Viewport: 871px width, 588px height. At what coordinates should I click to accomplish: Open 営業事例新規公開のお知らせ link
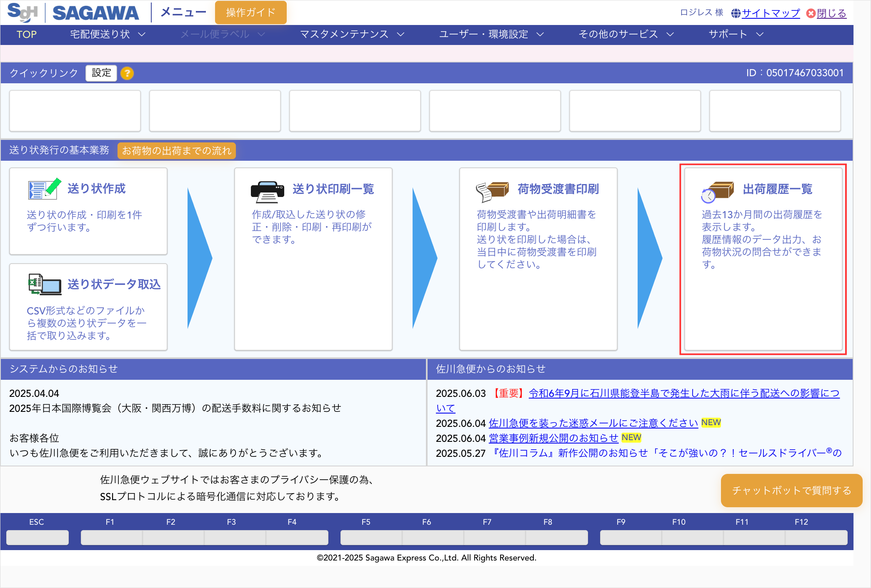click(x=553, y=439)
